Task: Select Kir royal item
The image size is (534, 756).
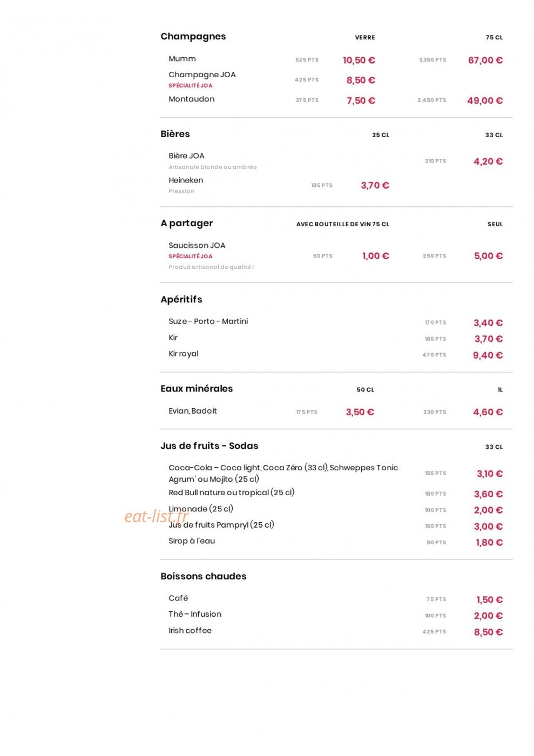Action: [x=183, y=354]
